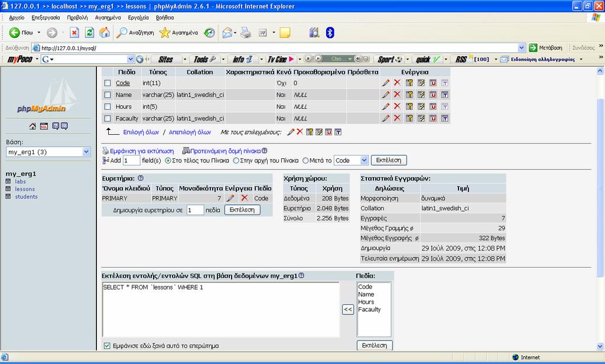
Task: Open the Αγαπημένα menu in the menu bar
Action: pos(108,18)
